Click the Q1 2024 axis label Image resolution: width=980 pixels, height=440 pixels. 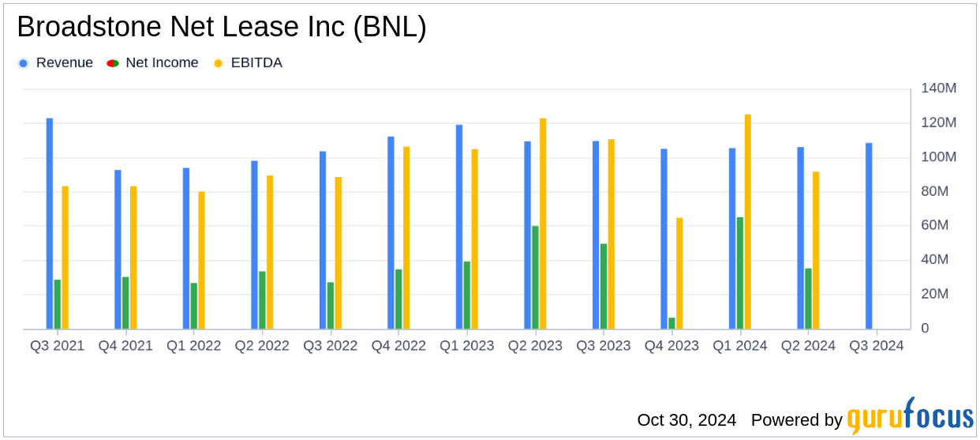[740, 346]
